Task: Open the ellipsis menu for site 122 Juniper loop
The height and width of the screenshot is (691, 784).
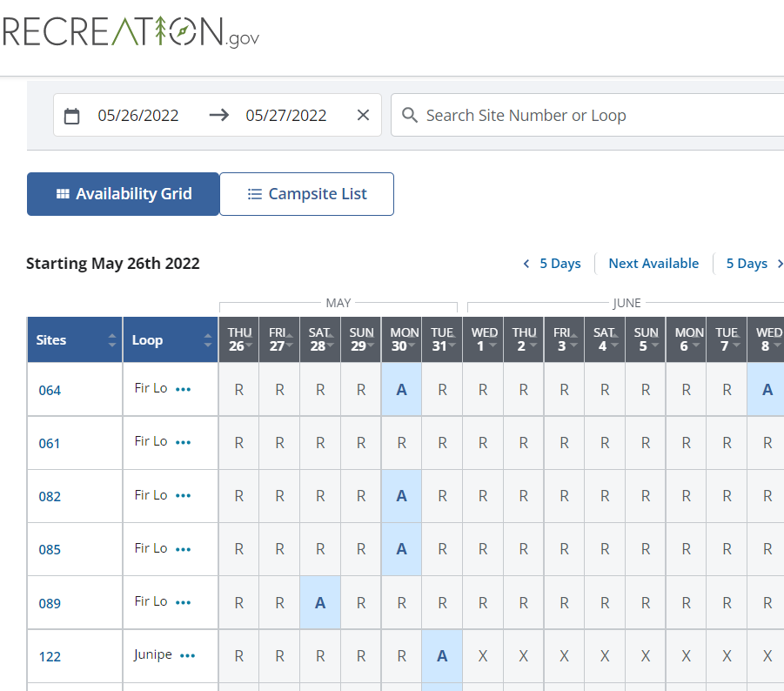Action: (187, 655)
